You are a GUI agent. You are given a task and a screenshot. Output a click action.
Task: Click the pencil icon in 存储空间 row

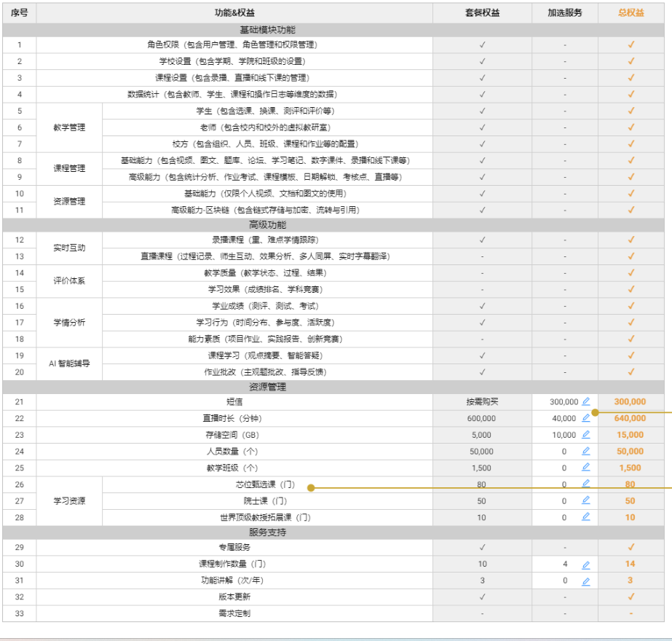click(x=586, y=435)
